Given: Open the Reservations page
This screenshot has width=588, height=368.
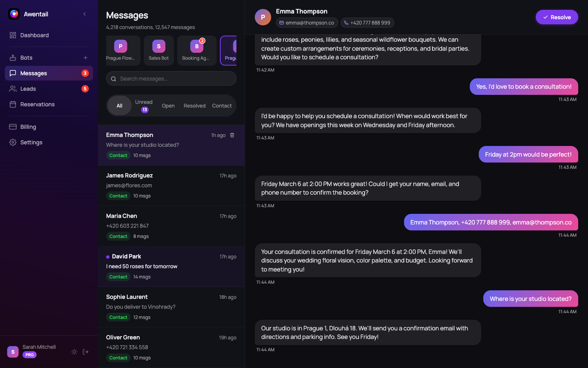Looking at the screenshot, I should (37, 104).
